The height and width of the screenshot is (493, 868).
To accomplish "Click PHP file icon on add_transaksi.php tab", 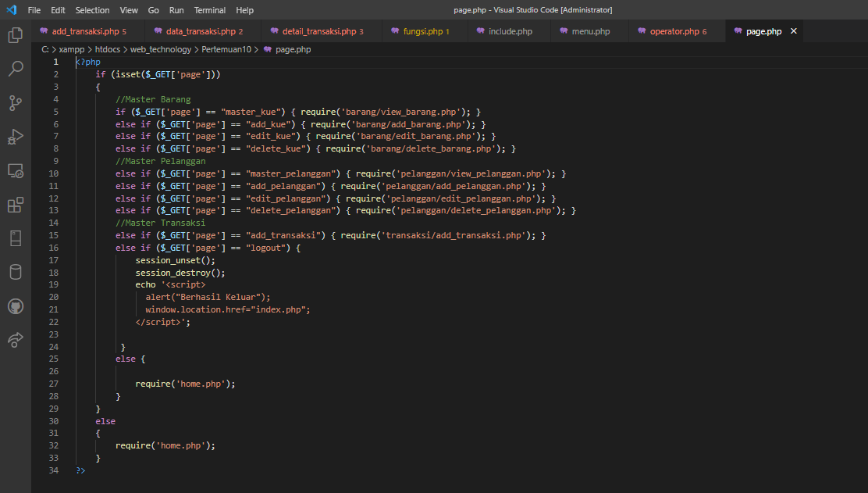I will 44,31.
